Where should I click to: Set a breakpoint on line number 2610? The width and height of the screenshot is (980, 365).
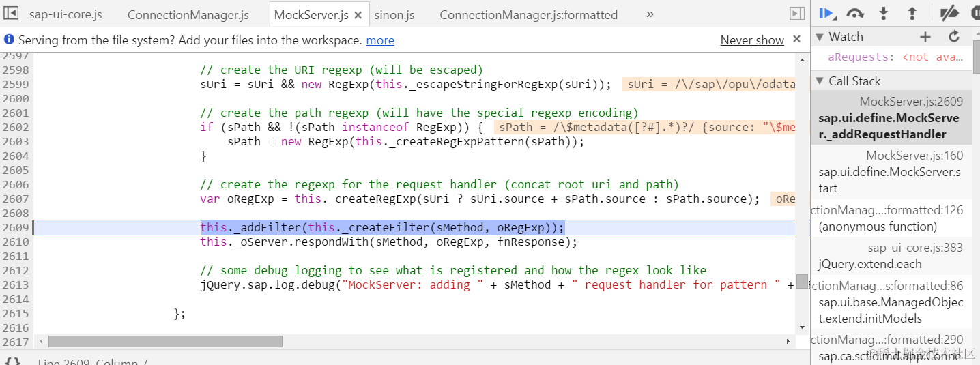tap(16, 242)
